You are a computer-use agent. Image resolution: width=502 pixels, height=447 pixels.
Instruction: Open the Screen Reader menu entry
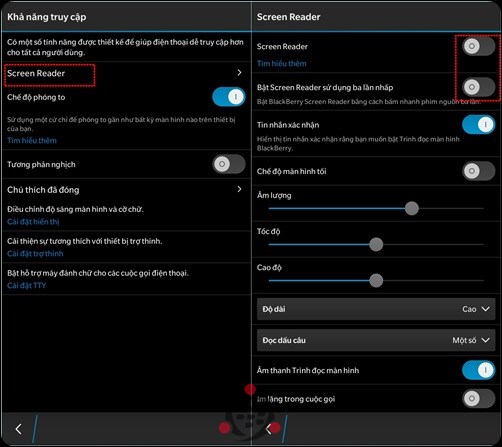pos(126,73)
